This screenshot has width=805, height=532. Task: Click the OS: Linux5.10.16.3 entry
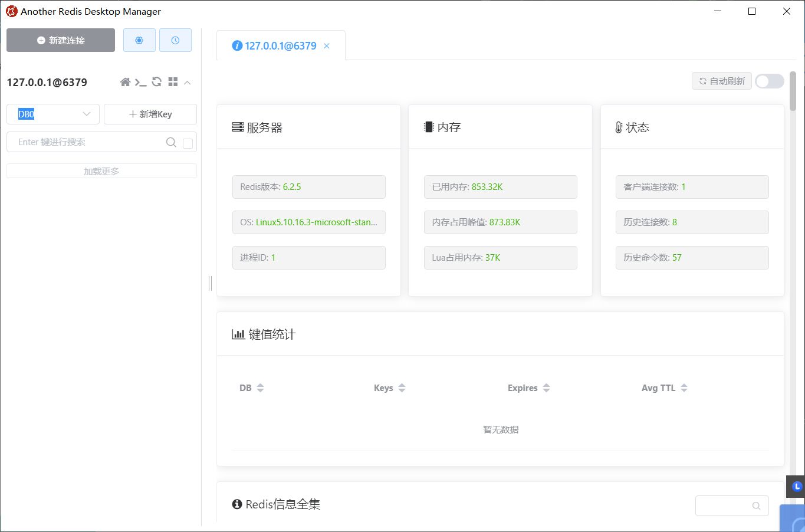[x=309, y=222]
